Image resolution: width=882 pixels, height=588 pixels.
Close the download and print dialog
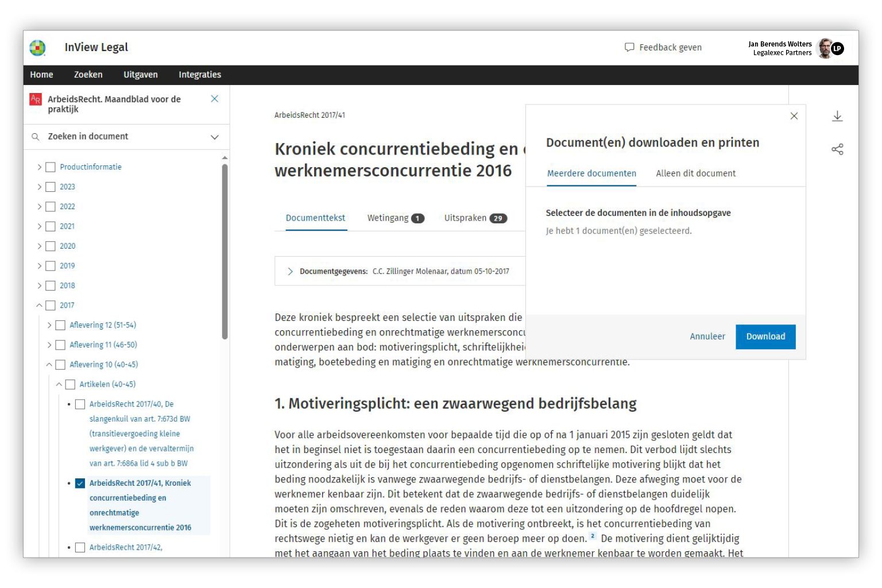[x=794, y=116]
